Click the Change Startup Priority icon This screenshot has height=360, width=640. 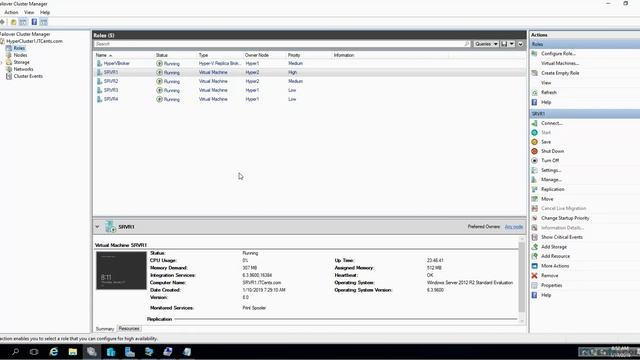534,218
